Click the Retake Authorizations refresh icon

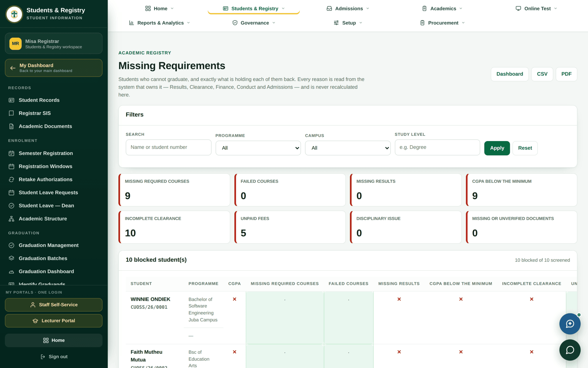11,179
